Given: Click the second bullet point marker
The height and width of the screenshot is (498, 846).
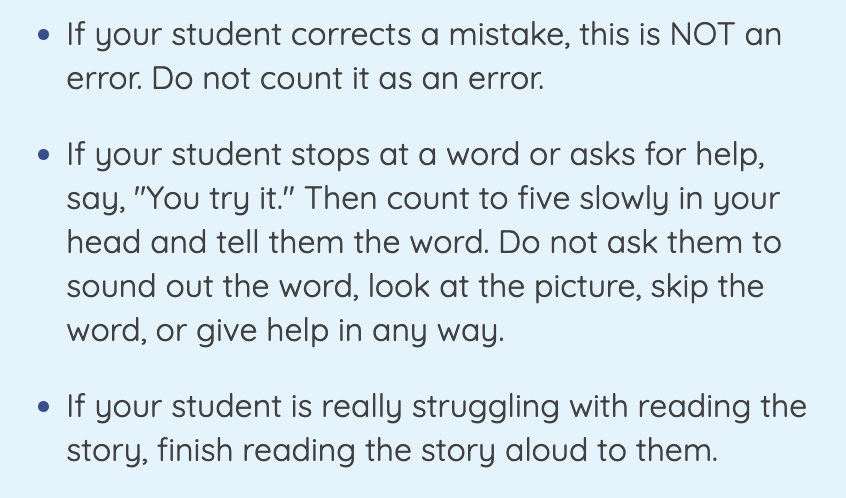Looking at the screenshot, I should 44,155.
